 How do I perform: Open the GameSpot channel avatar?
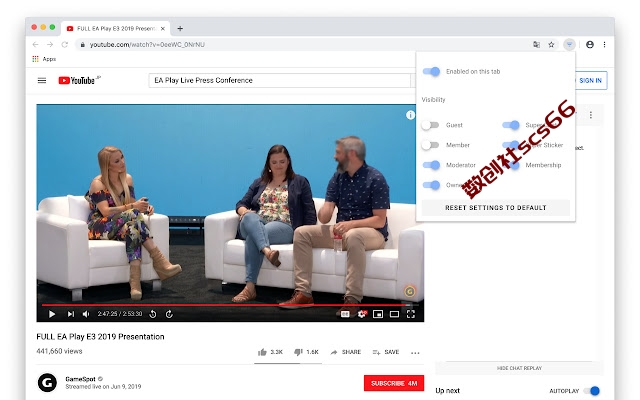click(47, 383)
